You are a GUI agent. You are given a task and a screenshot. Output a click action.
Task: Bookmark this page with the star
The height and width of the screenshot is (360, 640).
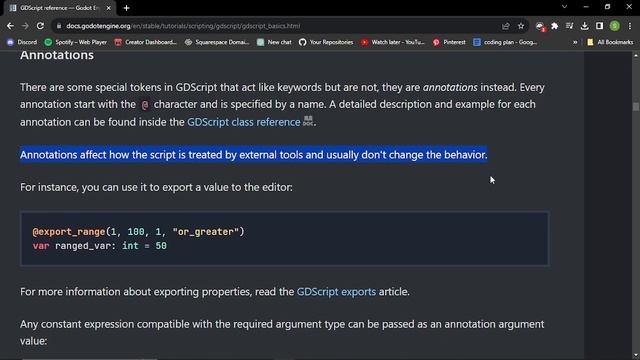(521, 26)
